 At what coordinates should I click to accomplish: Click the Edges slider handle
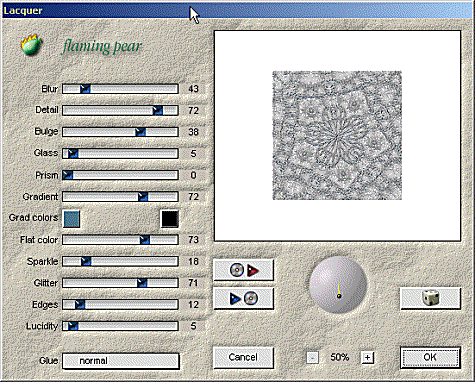click(x=80, y=304)
